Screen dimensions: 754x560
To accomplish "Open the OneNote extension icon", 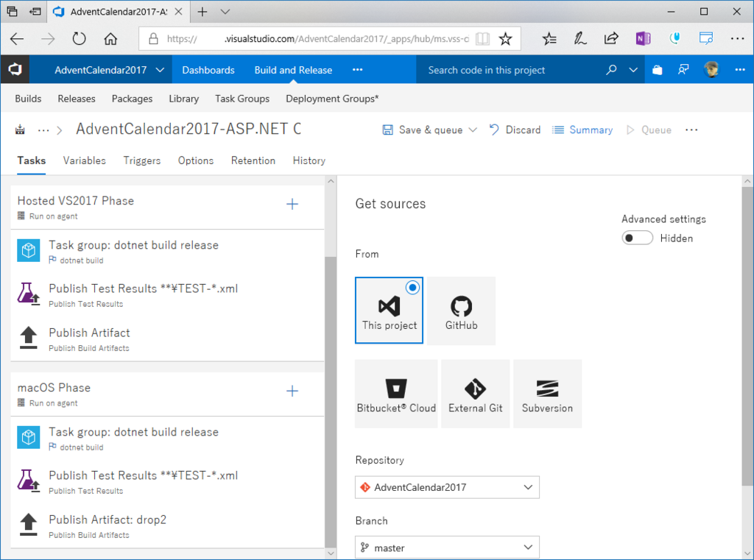I will (643, 39).
